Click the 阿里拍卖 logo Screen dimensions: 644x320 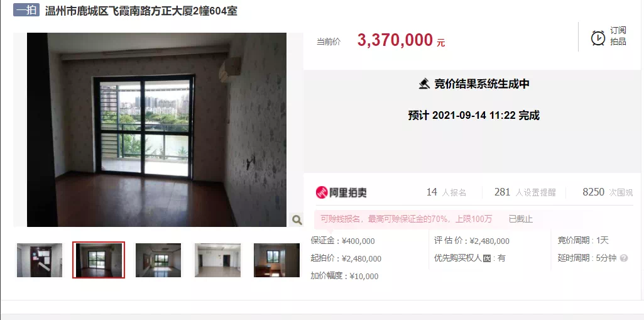[x=341, y=192]
